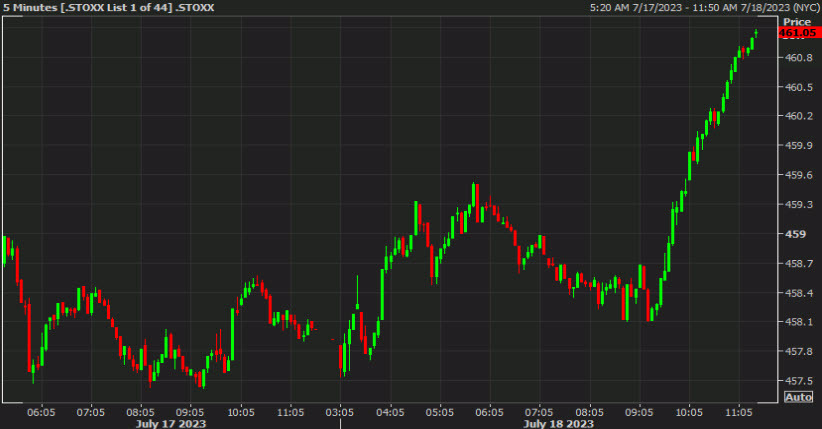Click the bold 459 price axis label
This screenshot has width=822, height=429.
(795, 234)
